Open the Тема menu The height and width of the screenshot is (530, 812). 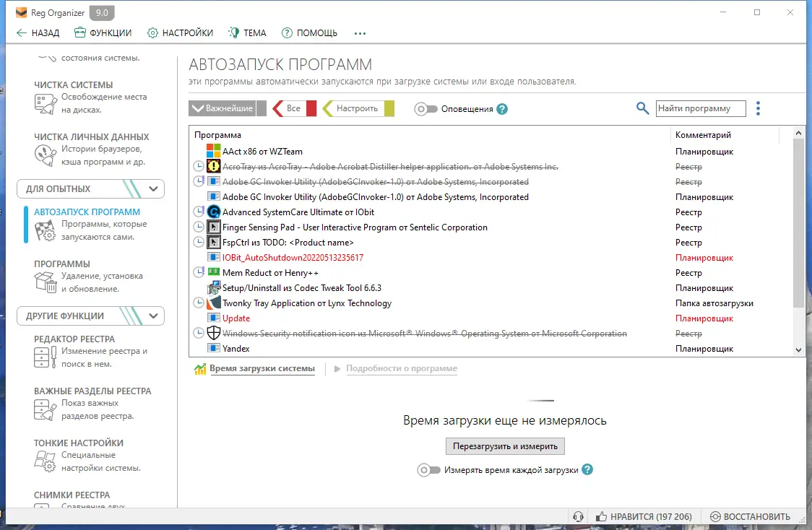pyautogui.click(x=247, y=32)
